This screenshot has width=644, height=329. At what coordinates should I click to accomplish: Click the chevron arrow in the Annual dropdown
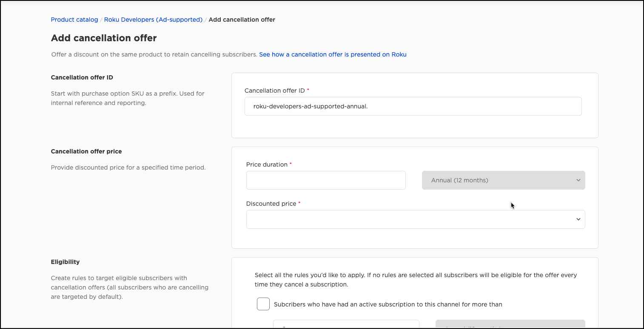pyautogui.click(x=578, y=180)
